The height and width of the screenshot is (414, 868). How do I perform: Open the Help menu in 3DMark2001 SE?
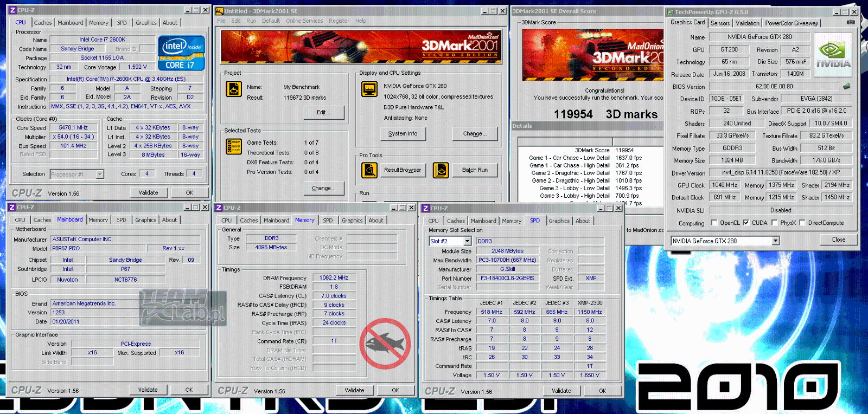361,21
